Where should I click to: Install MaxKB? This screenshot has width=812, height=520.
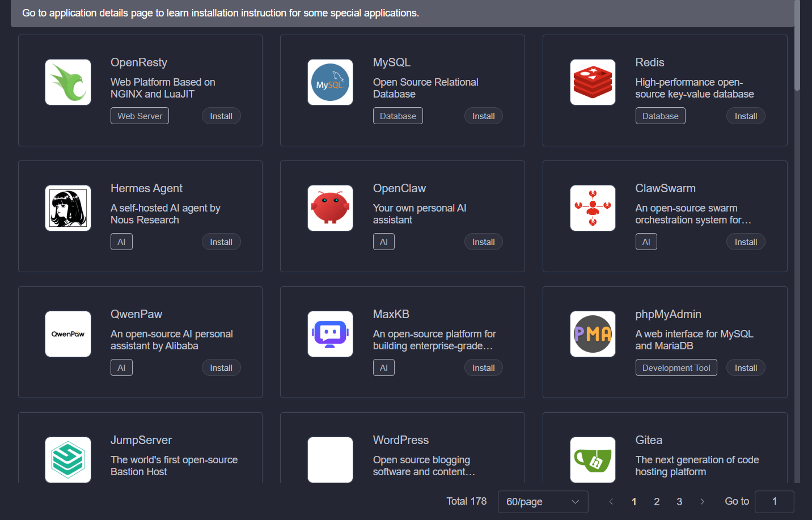pos(484,367)
